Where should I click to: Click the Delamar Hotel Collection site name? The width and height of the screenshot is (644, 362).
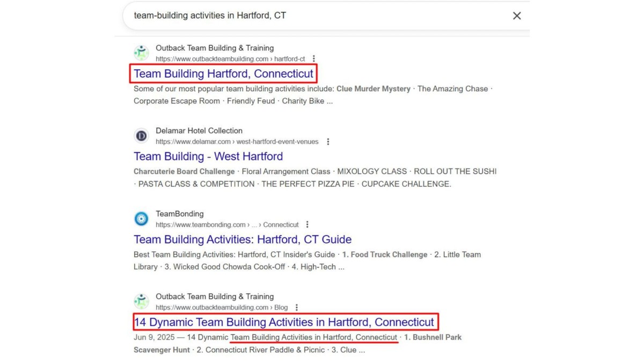(x=199, y=131)
